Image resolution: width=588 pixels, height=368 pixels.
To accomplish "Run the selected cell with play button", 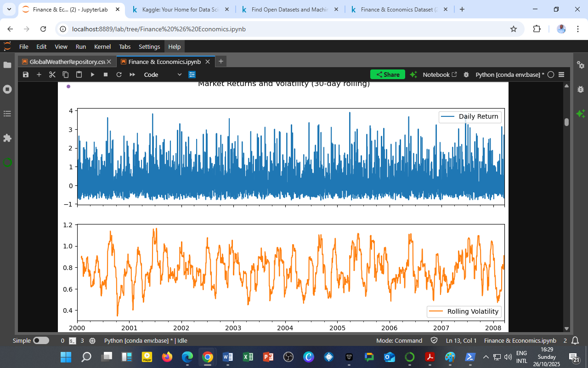I will click(x=92, y=75).
